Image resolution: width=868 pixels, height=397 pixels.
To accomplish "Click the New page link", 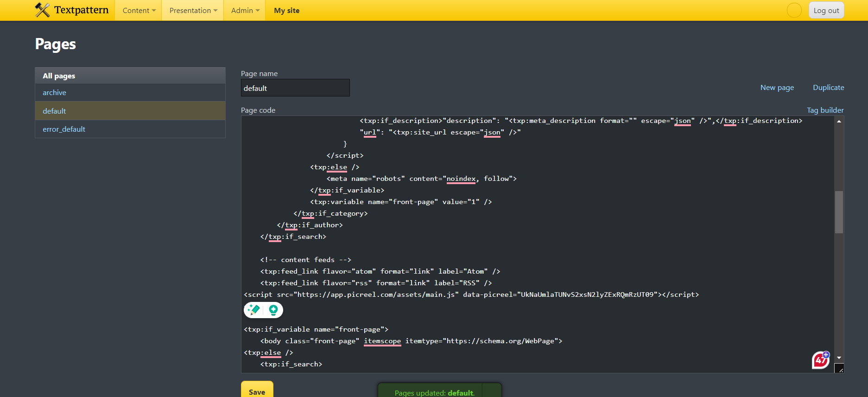I will (777, 88).
